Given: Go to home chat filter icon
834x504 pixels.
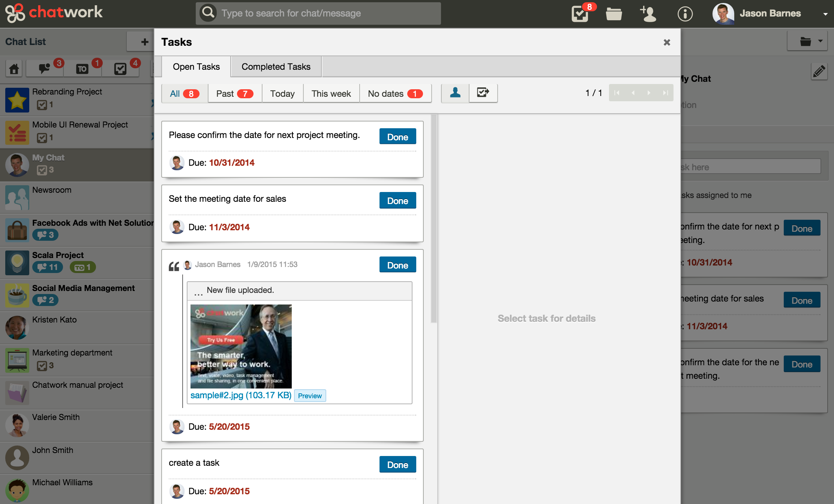Looking at the screenshot, I should click(x=14, y=69).
